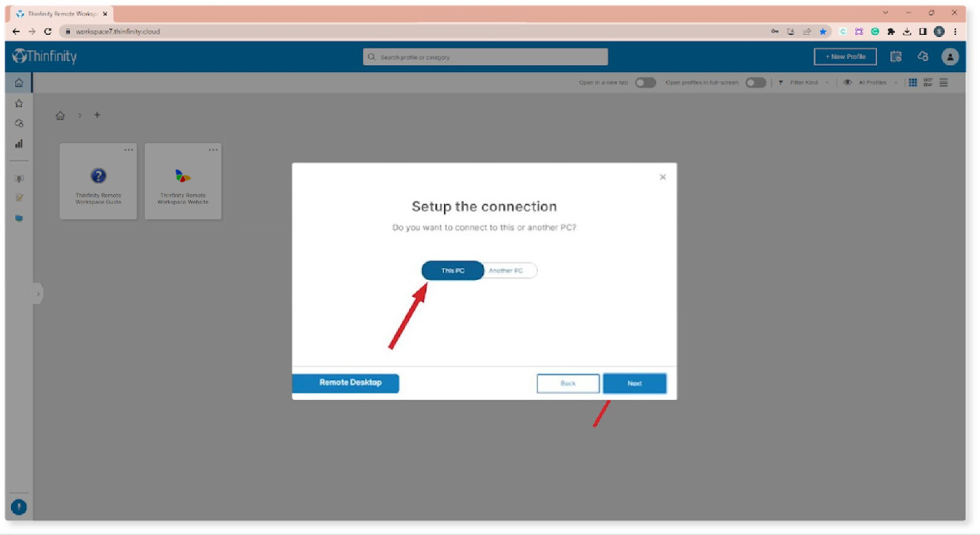Click the + New Profile button
Screen dimensions: 980x535
[845, 56]
